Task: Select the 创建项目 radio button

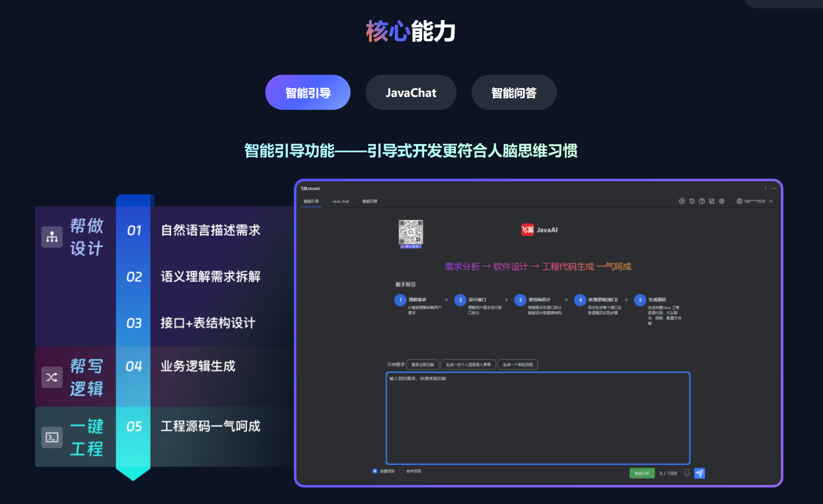Action: point(375,471)
